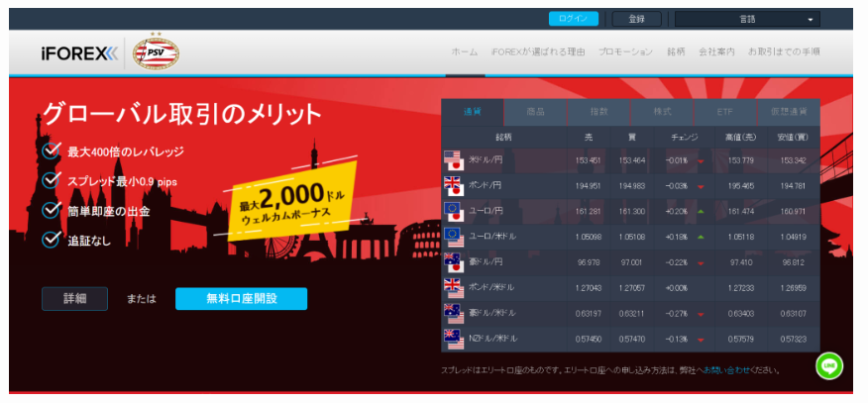Click the high value 0.57579
Image resolution: width=868 pixels, height=403 pixels.
tap(741, 340)
